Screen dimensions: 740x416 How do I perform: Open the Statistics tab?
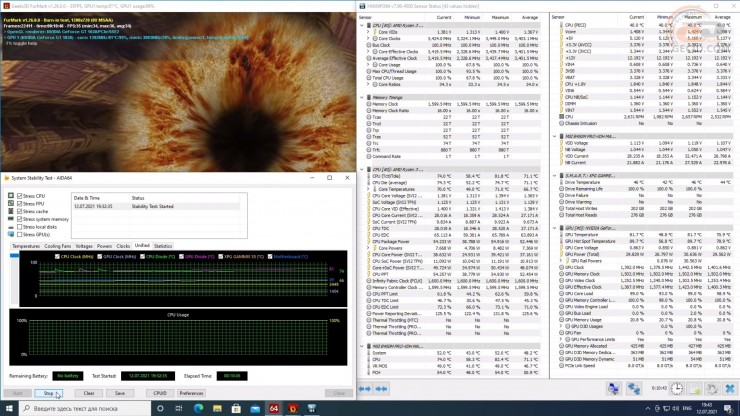point(163,246)
